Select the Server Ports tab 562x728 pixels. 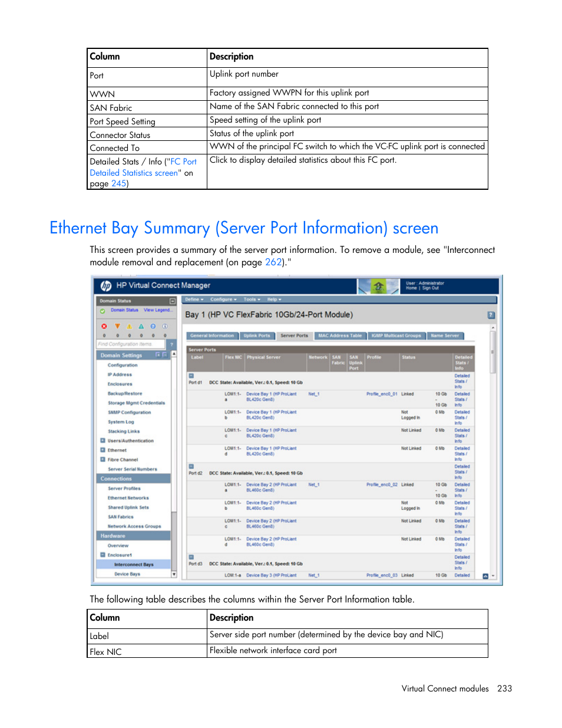(x=294, y=335)
